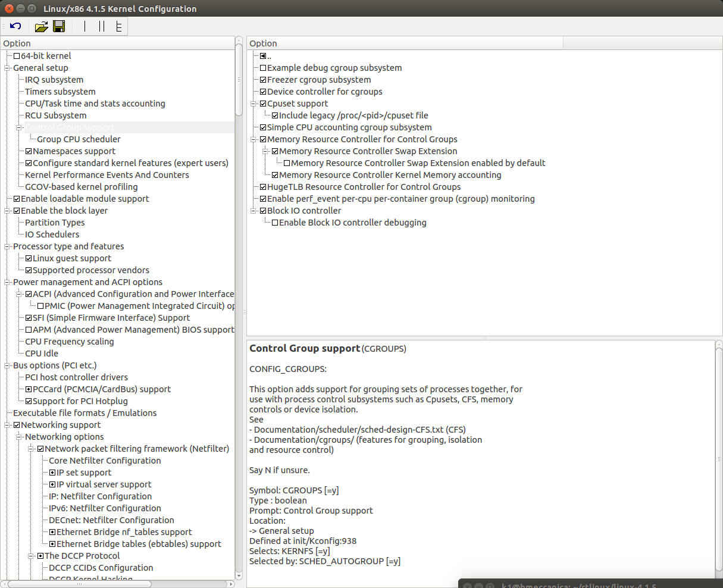723x588 pixels.
Task: Uncheck Include legacy /proc/<pid>/cpuset file
Action: [x=275, y=115]
